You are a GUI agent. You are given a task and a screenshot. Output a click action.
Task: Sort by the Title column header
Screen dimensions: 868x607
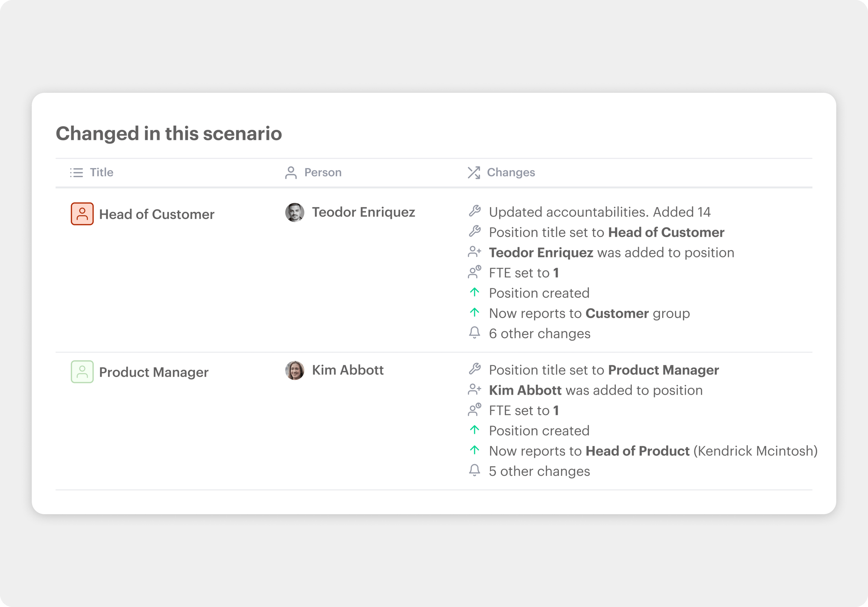click(102, 172)
